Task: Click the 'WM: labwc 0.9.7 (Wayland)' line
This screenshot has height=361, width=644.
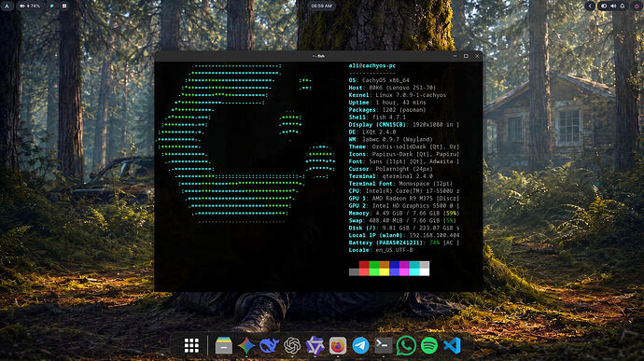Action: coord(390,140)
